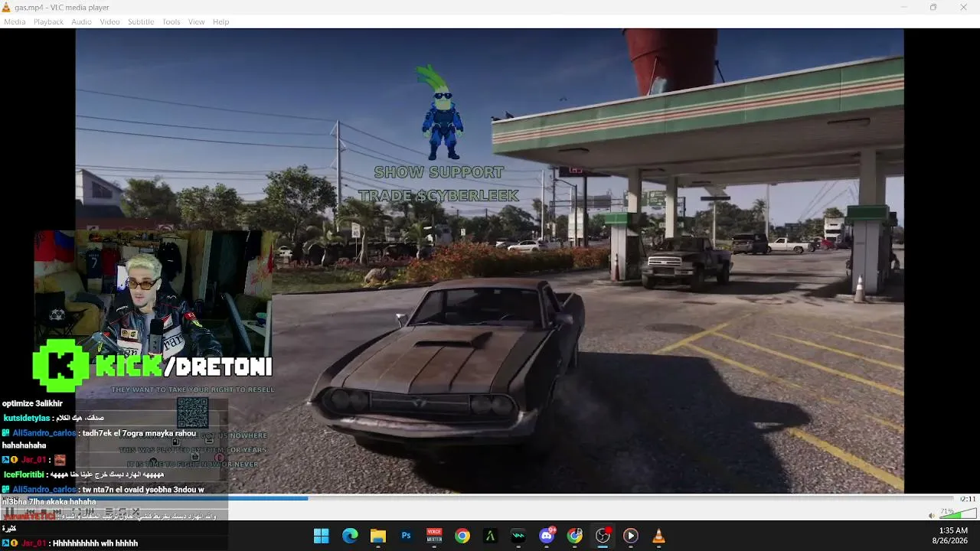The image size is (980, 551).
Task: Switch to OBS Studio on the taskbar
Action: coord(603,536)
